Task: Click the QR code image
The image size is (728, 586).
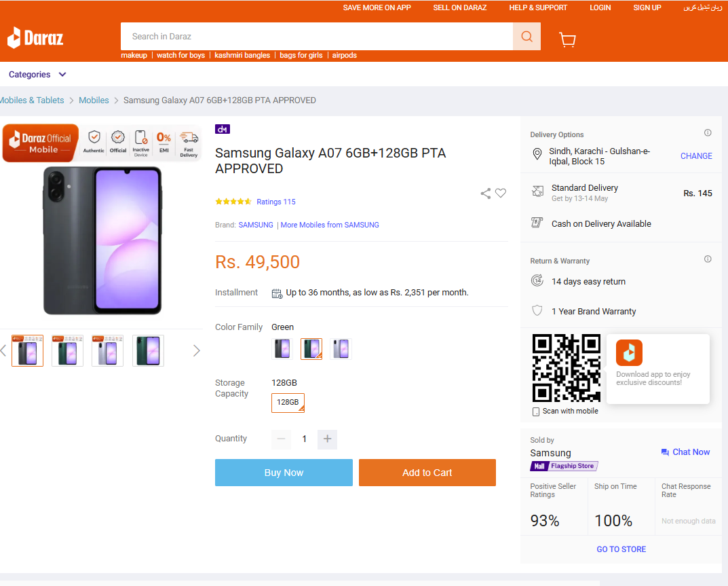Action: click(566, 367)
